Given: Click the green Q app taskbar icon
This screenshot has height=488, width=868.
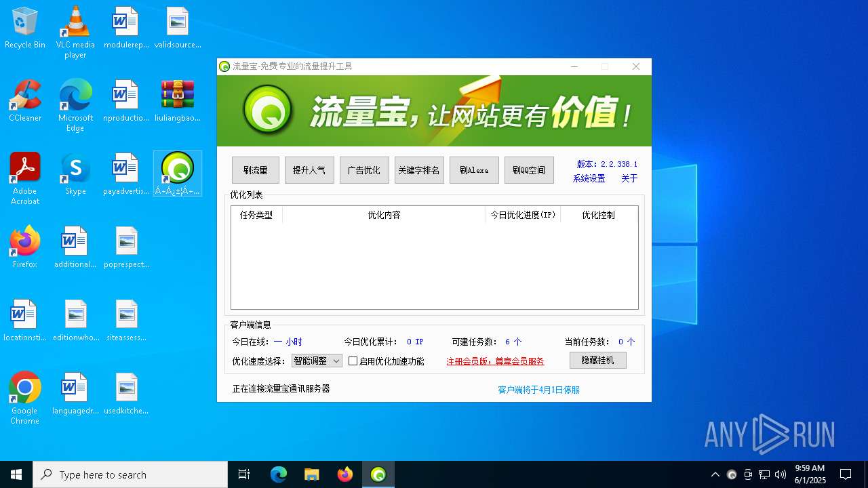Looking at the screenshot, I should [378, 474].
